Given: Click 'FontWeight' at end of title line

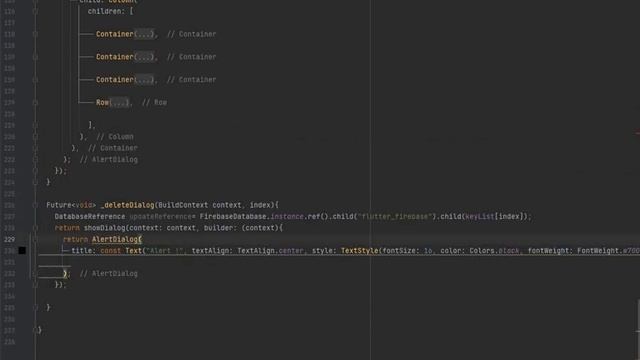Looking at the screenshot, I should tap(598, 251).
